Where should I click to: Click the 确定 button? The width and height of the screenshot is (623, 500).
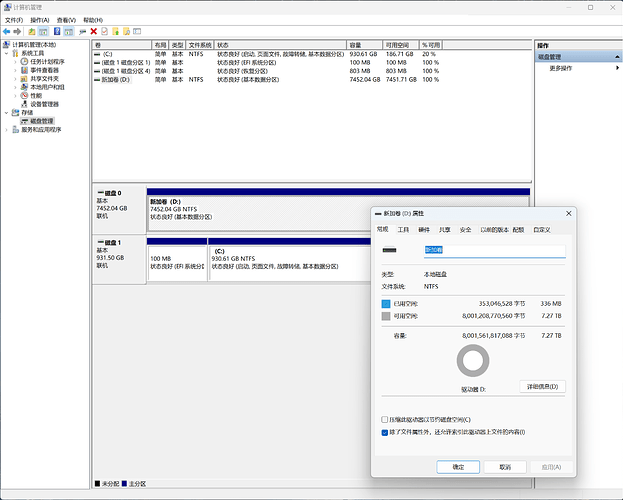[x=458, y=467]
